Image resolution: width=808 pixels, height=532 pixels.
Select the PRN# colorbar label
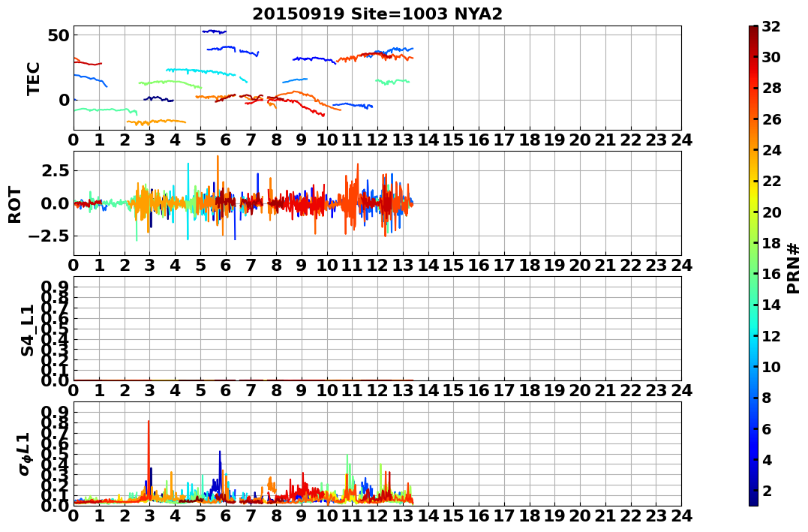[794, 269]
